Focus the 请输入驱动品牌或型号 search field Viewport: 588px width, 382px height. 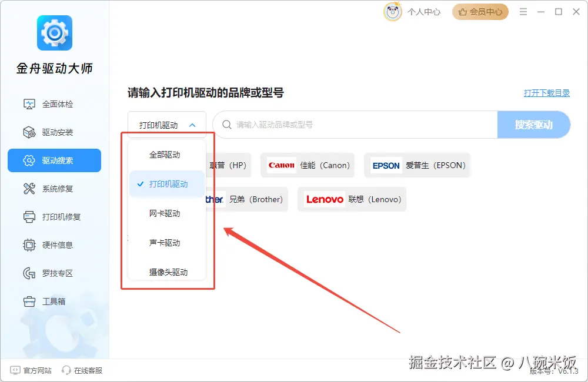coord(355,125)
